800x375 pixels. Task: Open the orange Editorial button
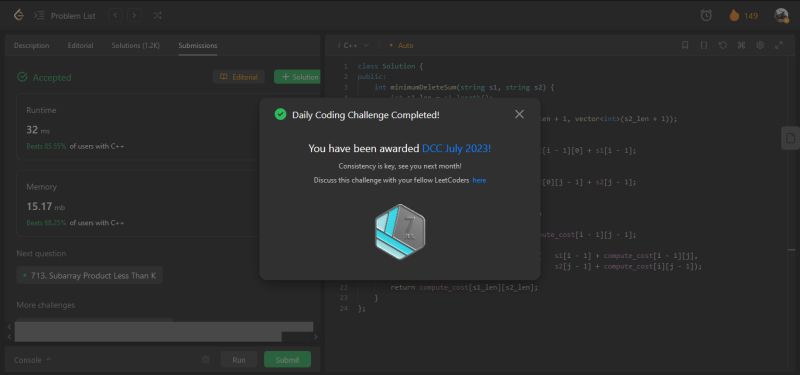(x=239, y=77)
